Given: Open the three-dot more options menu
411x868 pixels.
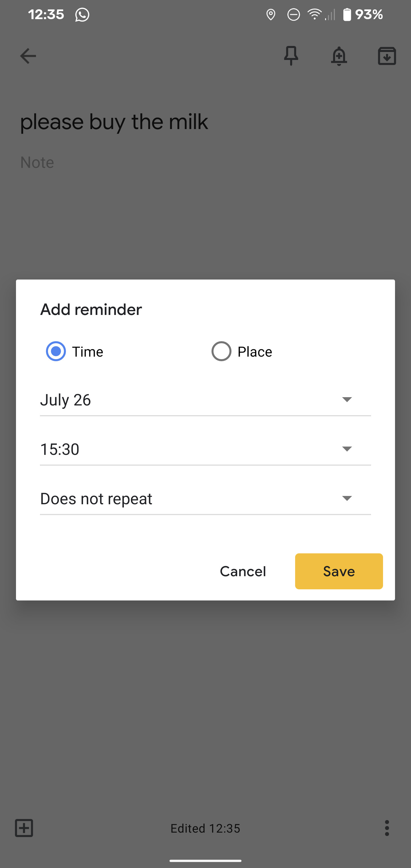Looking at the screenshot, I should 387,828.
